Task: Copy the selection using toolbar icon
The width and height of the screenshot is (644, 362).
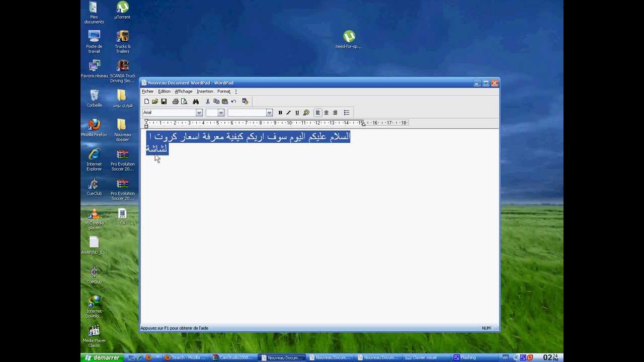Action: (x=216, y=102)
